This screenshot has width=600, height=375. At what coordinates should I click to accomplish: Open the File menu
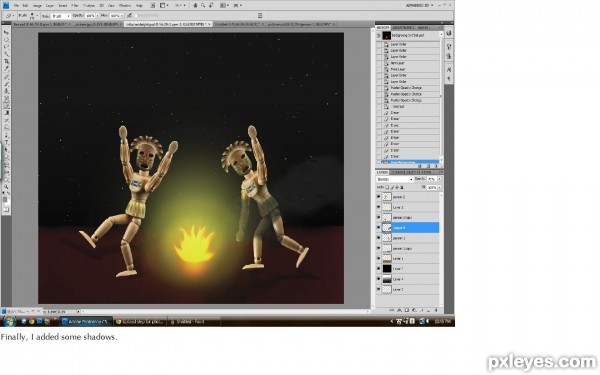click(16, 6)
